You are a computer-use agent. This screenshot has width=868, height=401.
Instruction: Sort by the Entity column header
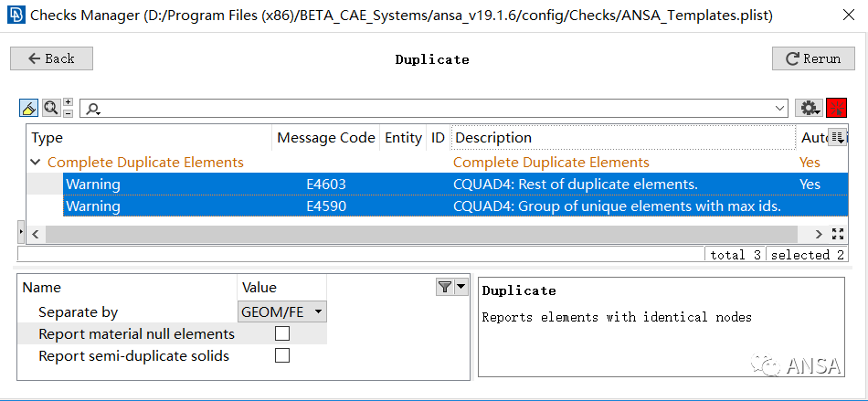point(403,138)
